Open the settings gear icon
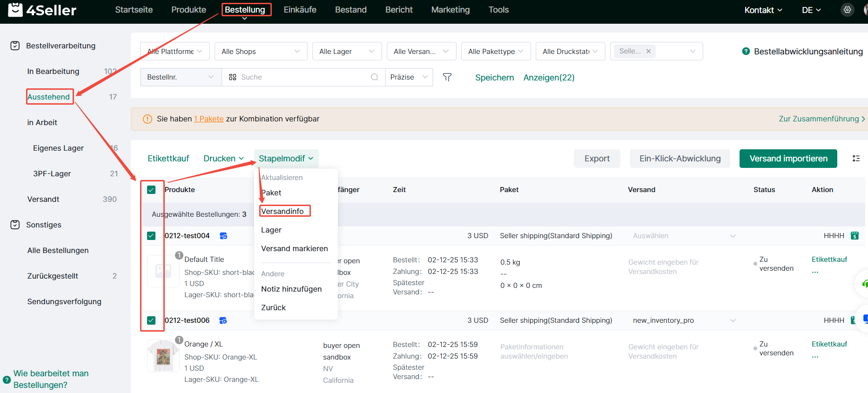The image size is (868, 393). 847,10
